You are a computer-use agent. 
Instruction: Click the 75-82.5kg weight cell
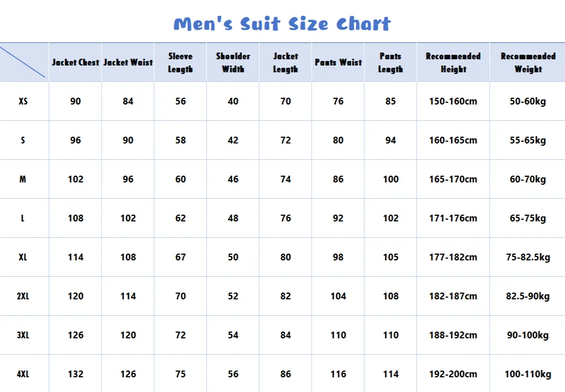click(x=528, y=258)
